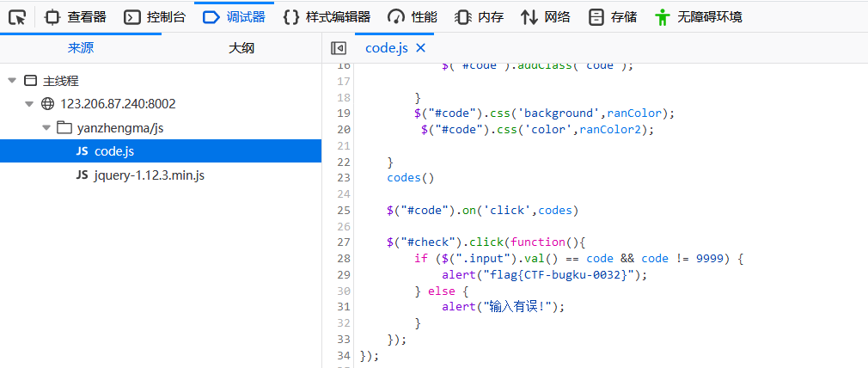Set breakpoint on line number 31
Image resolution: width=868 pixels, height=368 pixels.
[344, 306]
